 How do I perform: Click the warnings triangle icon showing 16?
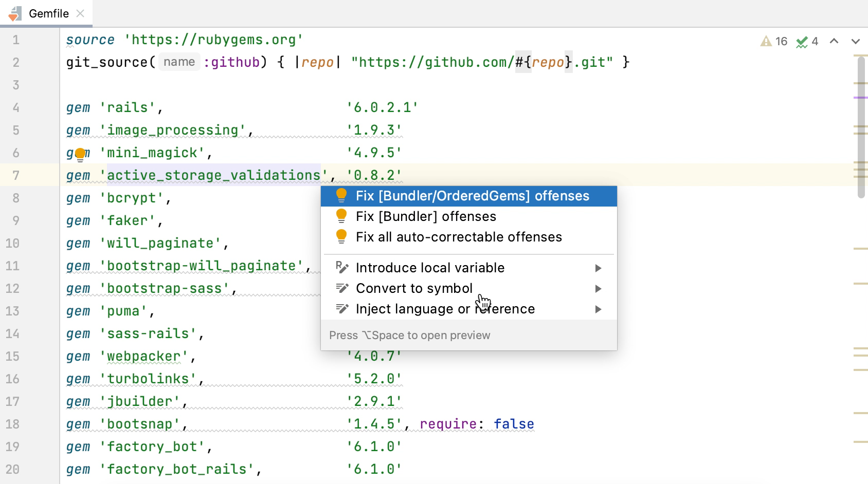pyautogui.click(x=766, y=42)
